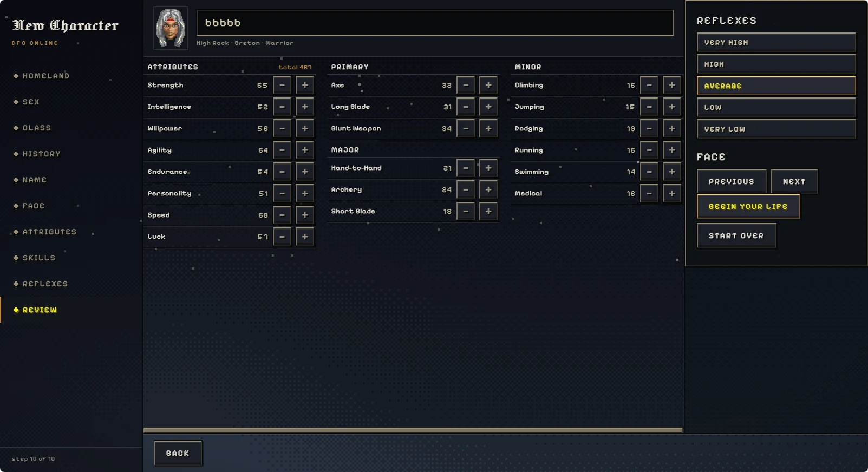Screen dimensions: 868x472
Task: Choose Very Low reflexes
Action: pos(776,129)
